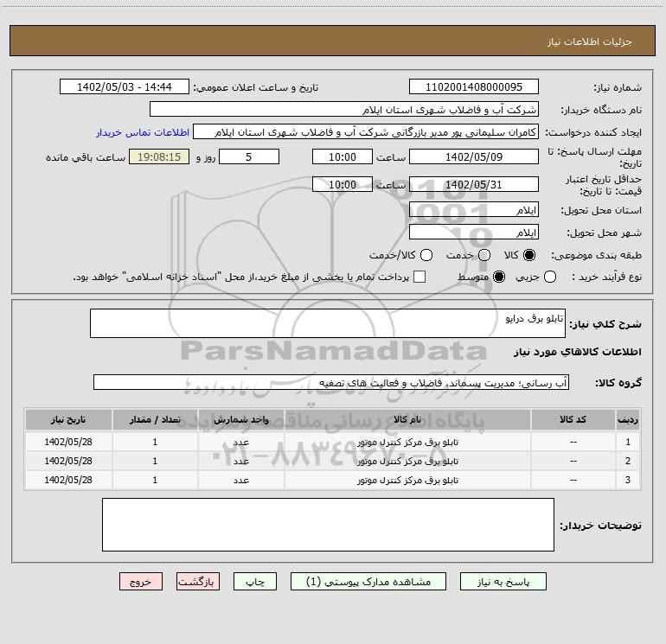Click the price validity time field 10:00
This screenshot has width=666, height=644.
coord(343,184)
